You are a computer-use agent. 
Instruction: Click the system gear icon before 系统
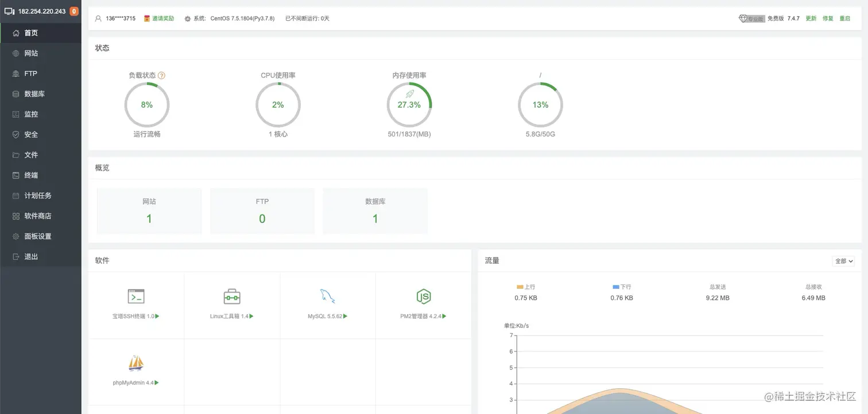point(188,18)
